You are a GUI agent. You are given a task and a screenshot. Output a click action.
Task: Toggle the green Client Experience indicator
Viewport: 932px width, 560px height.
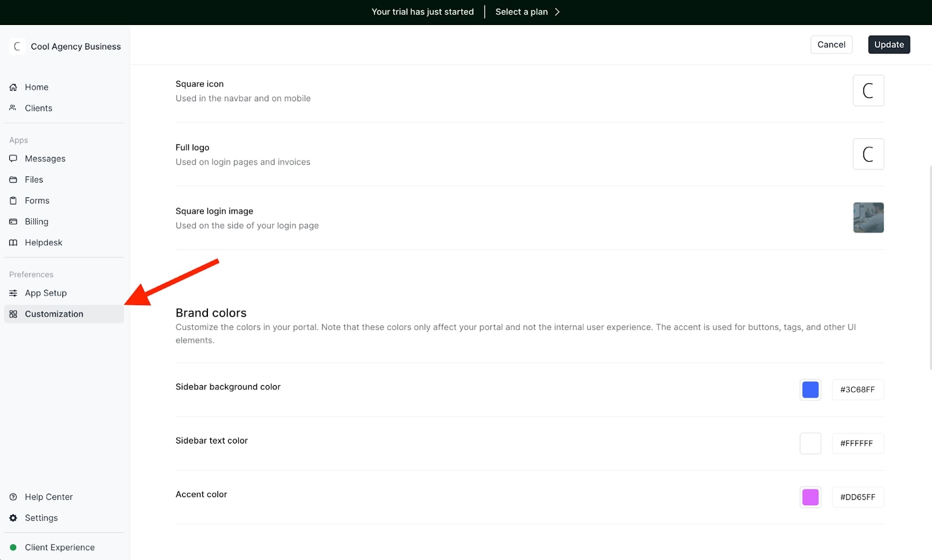coord(13,548)
